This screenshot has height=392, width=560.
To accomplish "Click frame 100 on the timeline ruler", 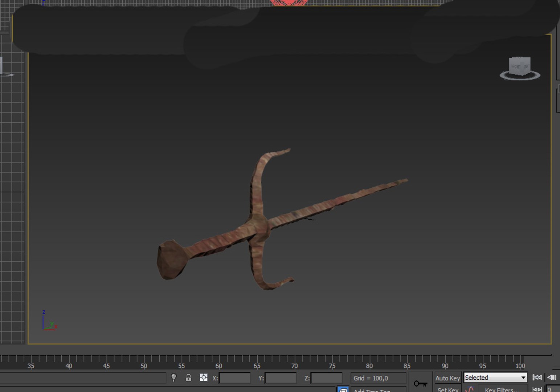I will pos(520,366).
